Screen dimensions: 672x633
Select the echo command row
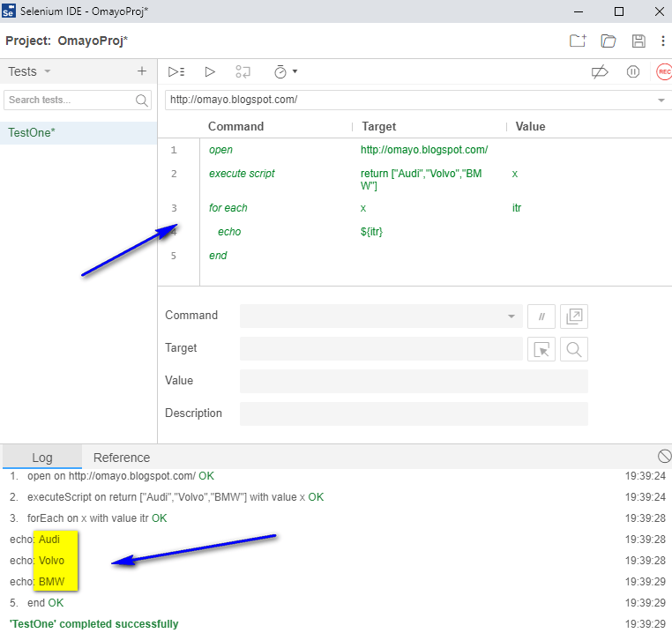click(414, 232)
